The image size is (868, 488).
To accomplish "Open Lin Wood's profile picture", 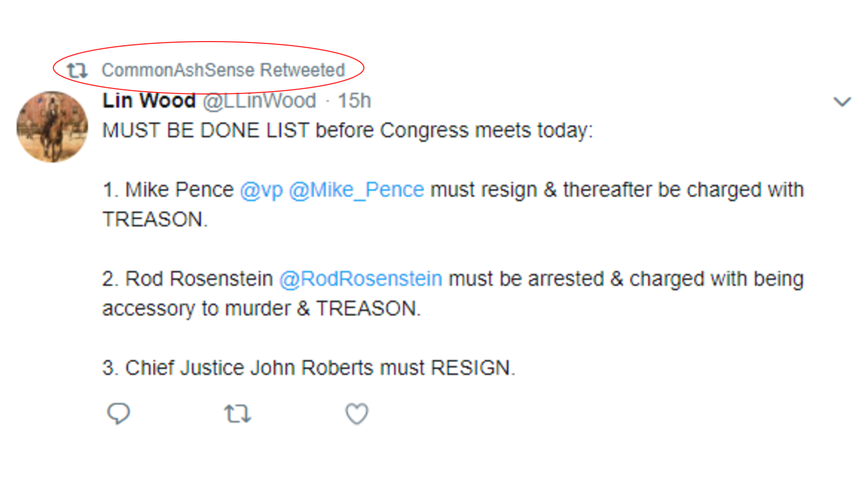I will pyautogui.click(x=52, y=127).
